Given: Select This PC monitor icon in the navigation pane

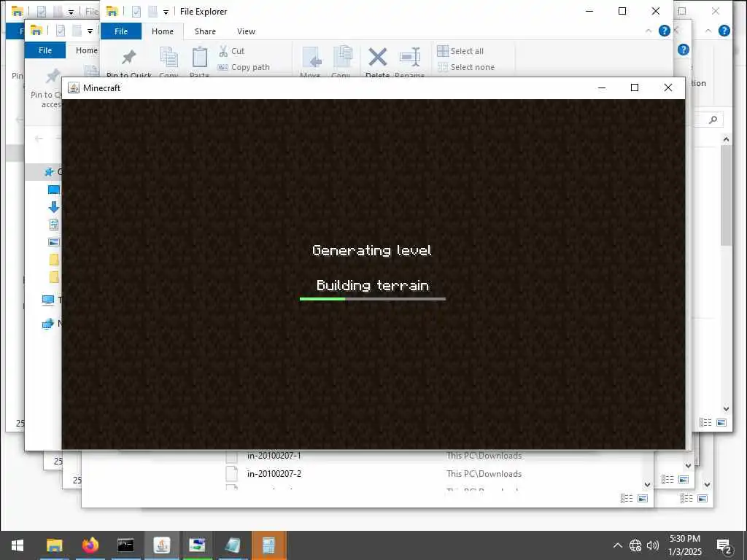Looking at the screenshot, I should coord(47,300).
